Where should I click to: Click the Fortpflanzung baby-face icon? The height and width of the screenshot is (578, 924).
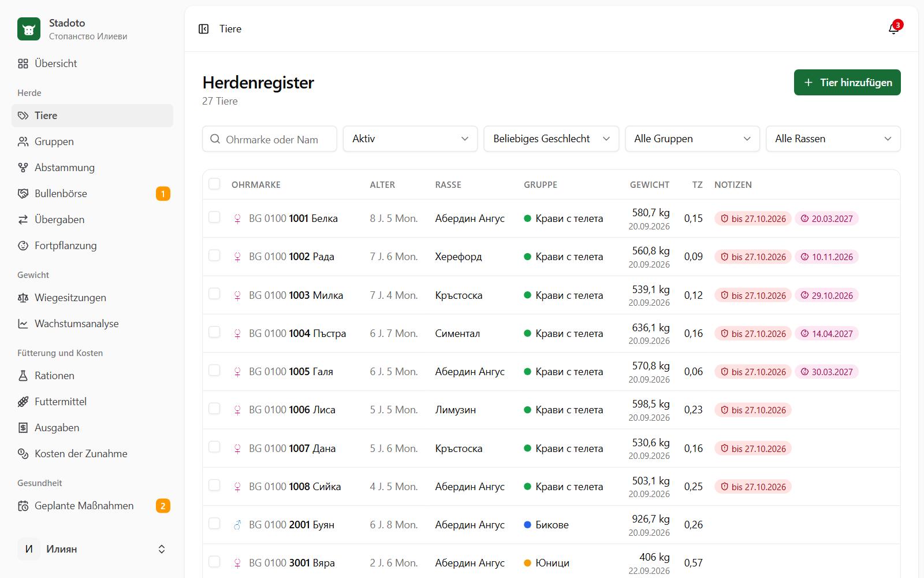[23, 246]
